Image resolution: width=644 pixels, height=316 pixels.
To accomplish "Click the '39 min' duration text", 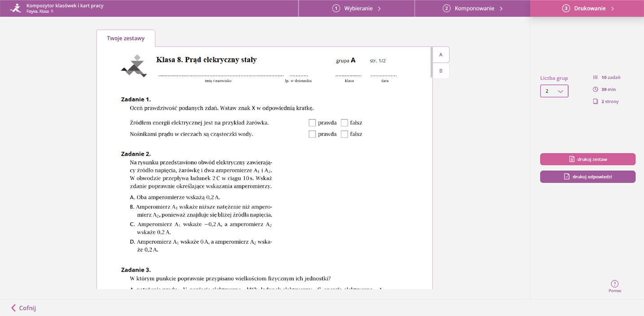I will pyautogui.click(x=609, y=89).
